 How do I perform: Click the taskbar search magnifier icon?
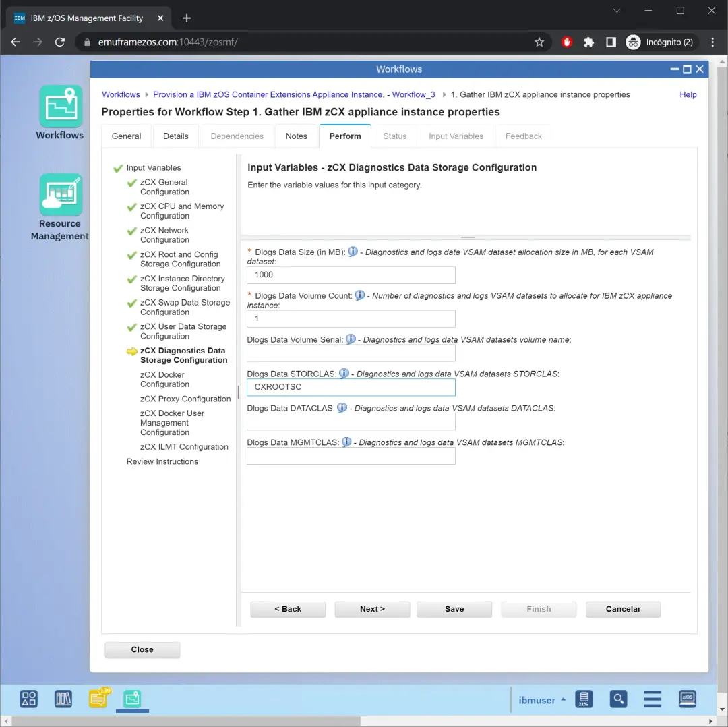click(618, 699)
